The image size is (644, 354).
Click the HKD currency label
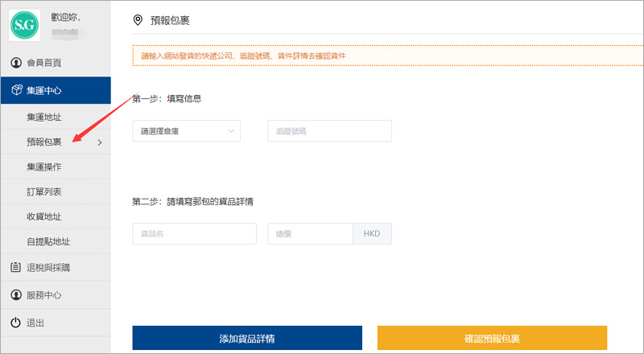[x=372, y=234]
